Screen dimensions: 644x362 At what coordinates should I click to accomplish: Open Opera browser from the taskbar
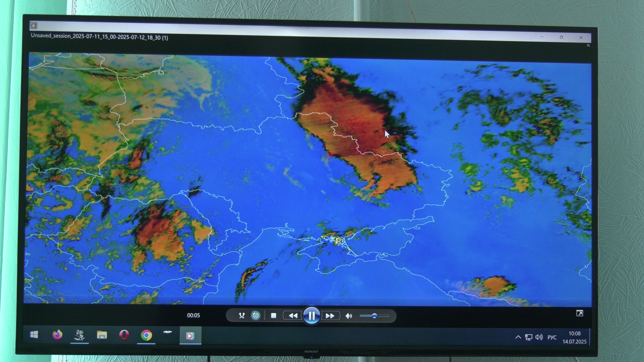[124, 335]
